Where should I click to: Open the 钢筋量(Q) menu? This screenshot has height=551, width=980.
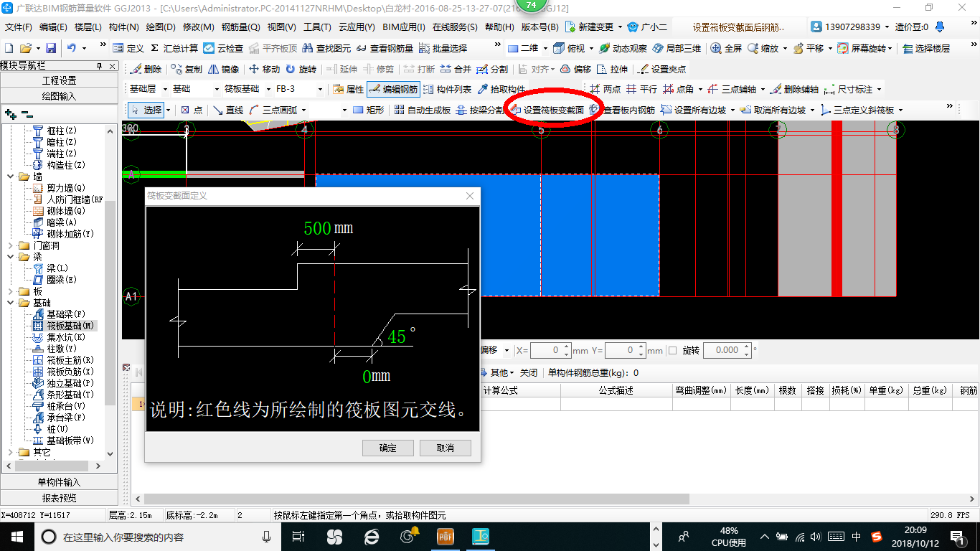point(241,27)
